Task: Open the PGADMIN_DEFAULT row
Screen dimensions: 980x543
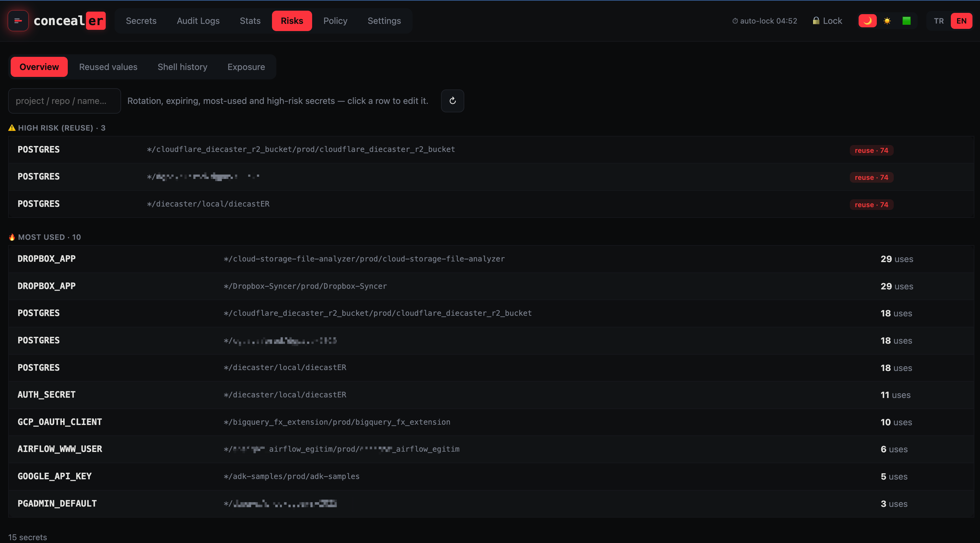Action: click(491, 504)
